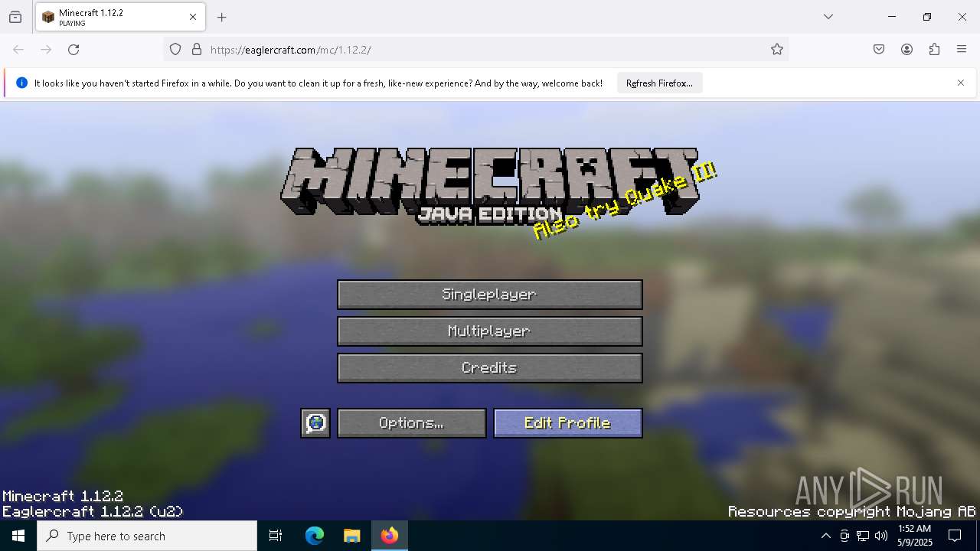The image size is (980, 551).
Task: Open the Windows notification center
Action: tap(955, 536)
